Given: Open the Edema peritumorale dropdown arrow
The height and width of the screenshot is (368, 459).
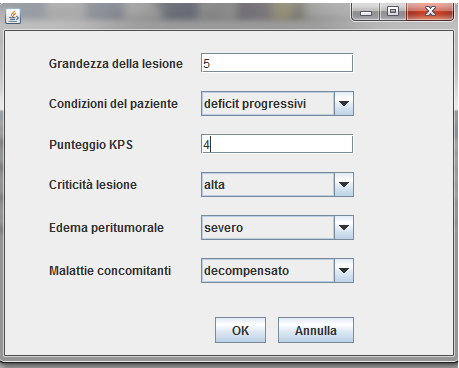Looking at the screenshot, I should [x=344, y=228].
